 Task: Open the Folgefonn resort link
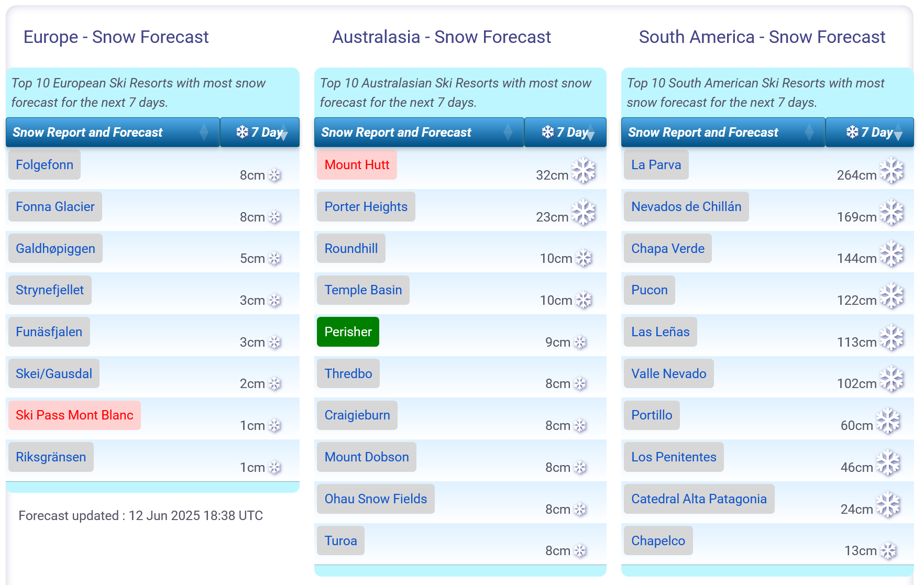[45, 164]
